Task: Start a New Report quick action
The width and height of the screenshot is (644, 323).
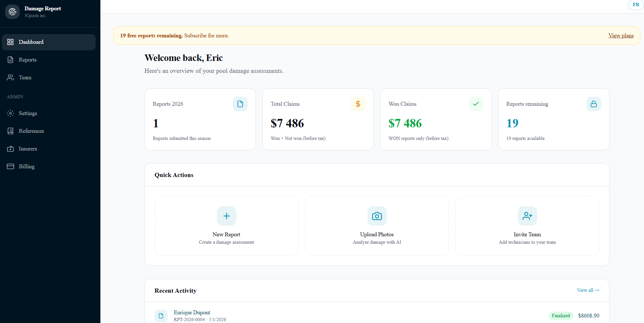Action: tap(227, 226)
